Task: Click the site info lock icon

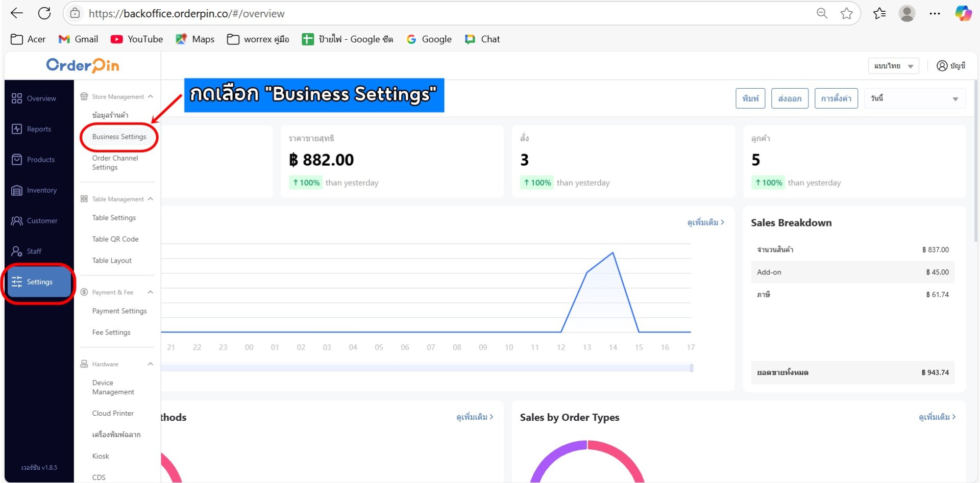Action: point(75,13)
